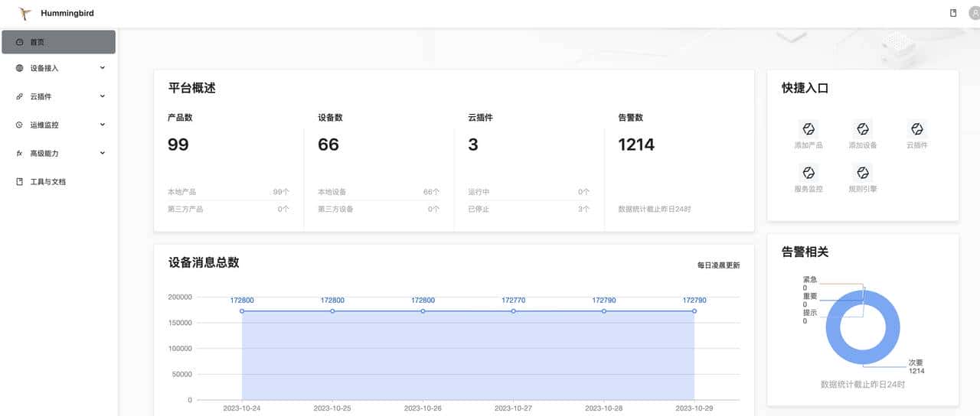Viewport: 980px width, 416px height.
Task: Expand the 运维监控 sidebar chevron
Action: click(x=103, y=125)
